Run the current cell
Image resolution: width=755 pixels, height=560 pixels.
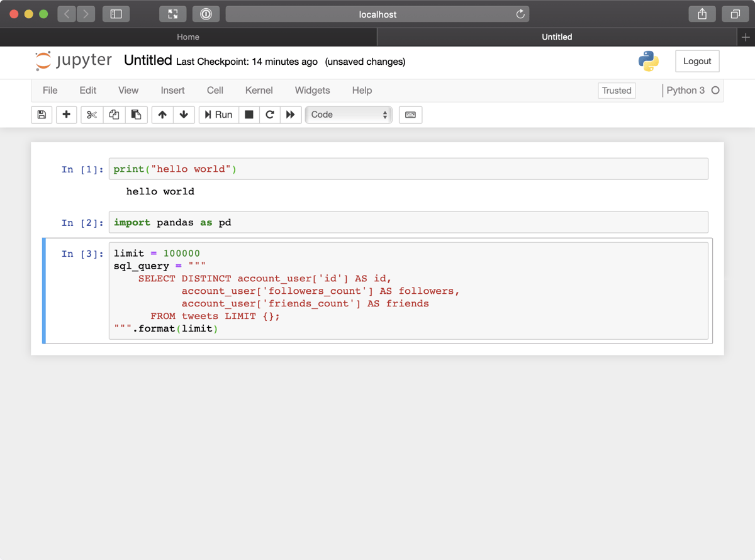218,115
